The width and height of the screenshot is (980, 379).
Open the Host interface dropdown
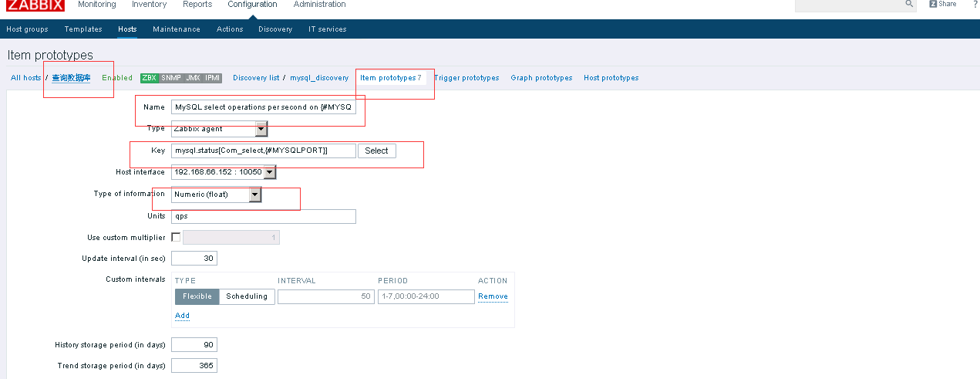click(x=224, y=172)
